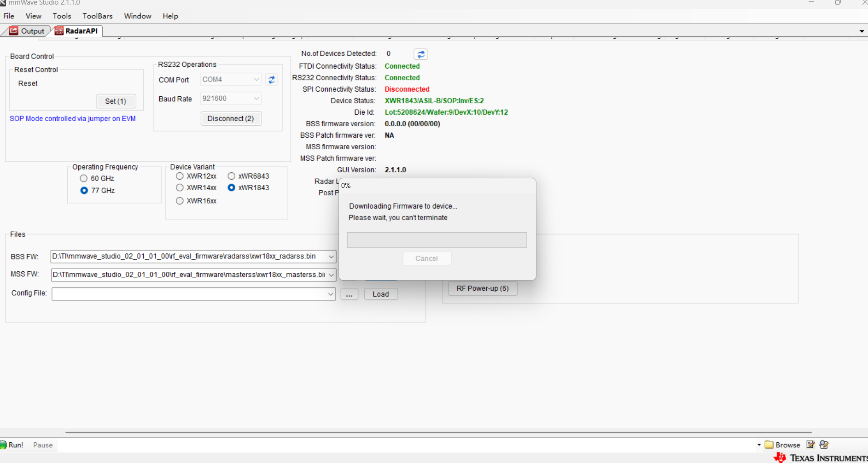Screen dimensions: 868x463
Task: Click the Set (1) reset button
Action: 116,101
